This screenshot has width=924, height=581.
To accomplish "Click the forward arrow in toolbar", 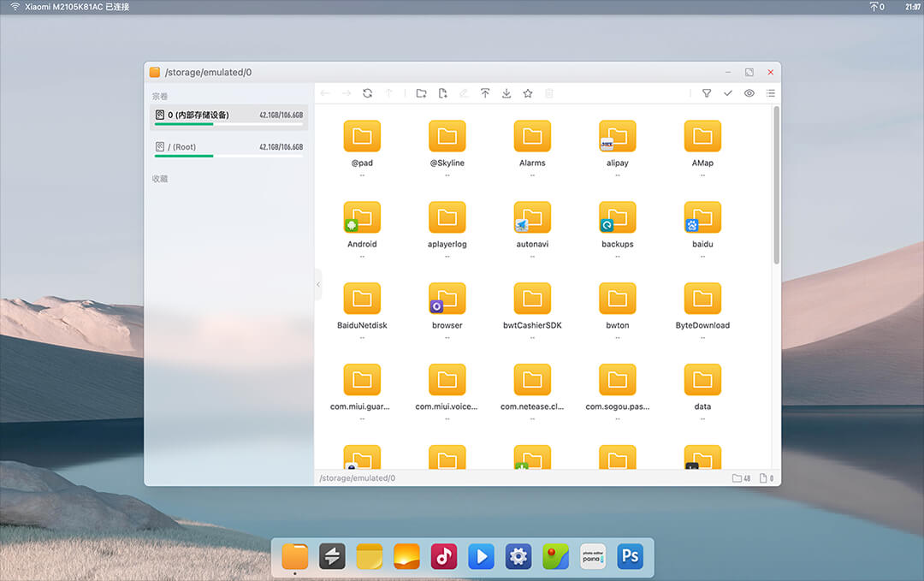I will [x=346, y=93].
